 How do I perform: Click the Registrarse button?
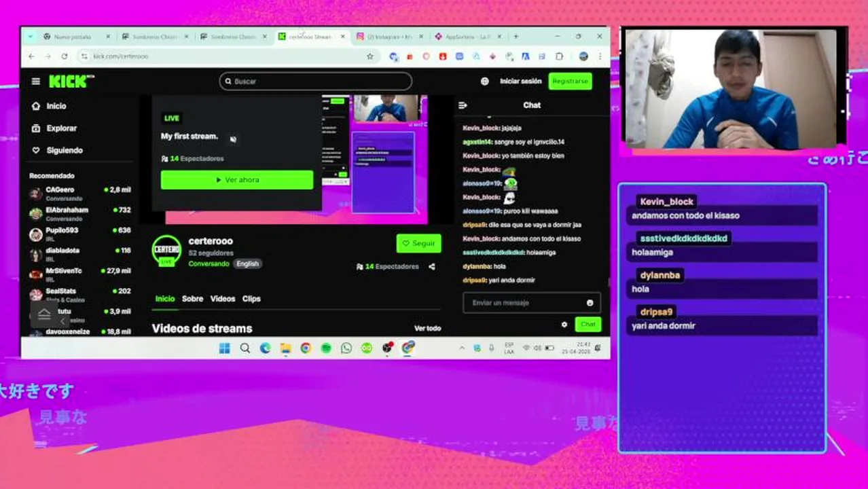tap(570, 81)
